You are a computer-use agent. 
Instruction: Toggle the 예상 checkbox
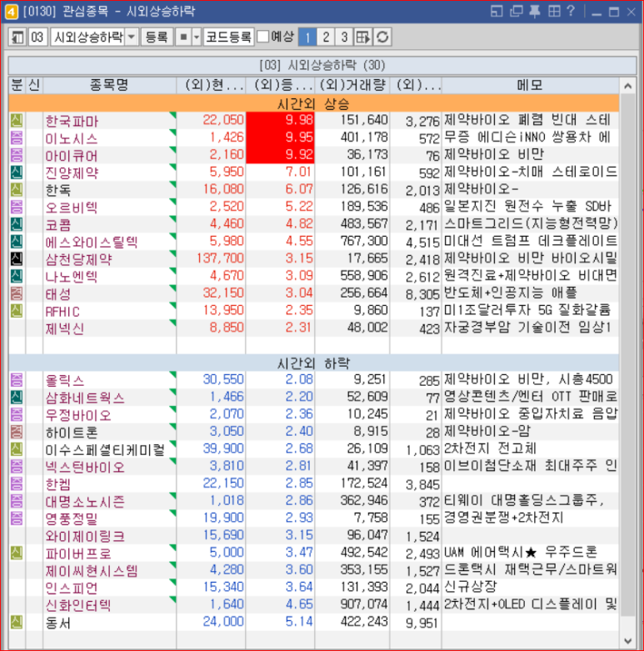263,37
